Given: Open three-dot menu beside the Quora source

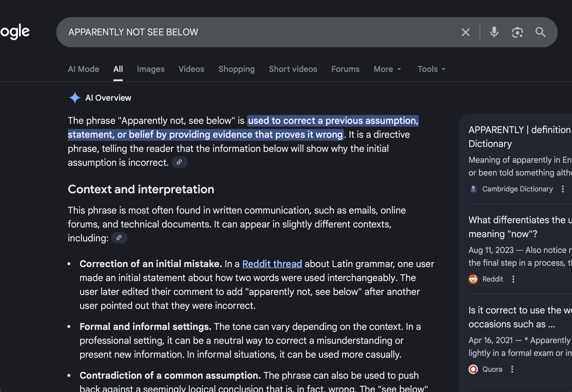Looking at the screenshot, I should [x=512, y=369].
